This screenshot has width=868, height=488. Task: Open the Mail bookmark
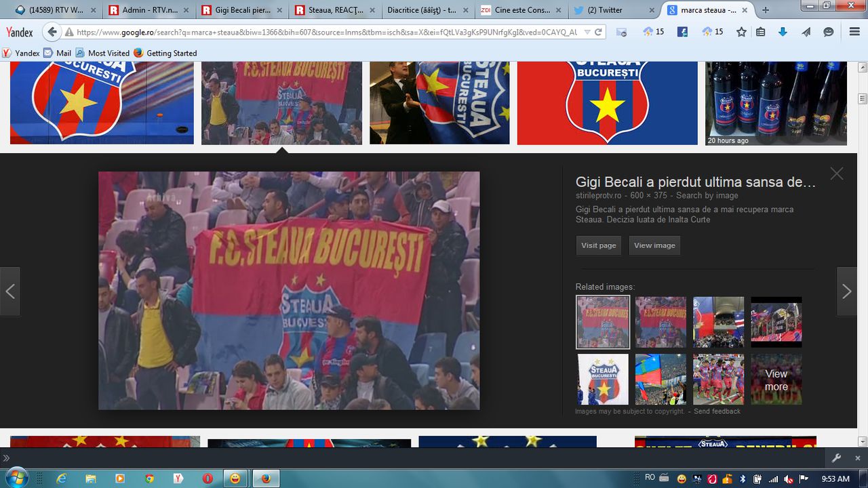coord(57,53)
